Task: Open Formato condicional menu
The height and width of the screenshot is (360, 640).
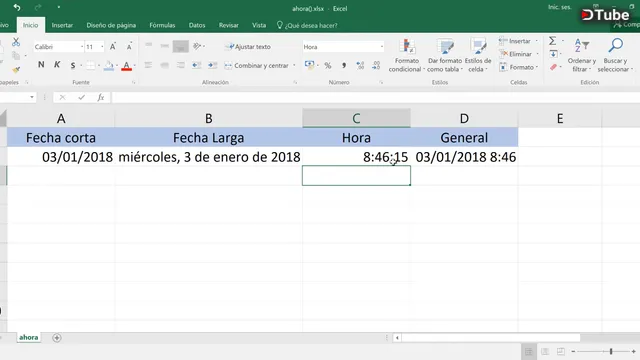Action: 407,55
